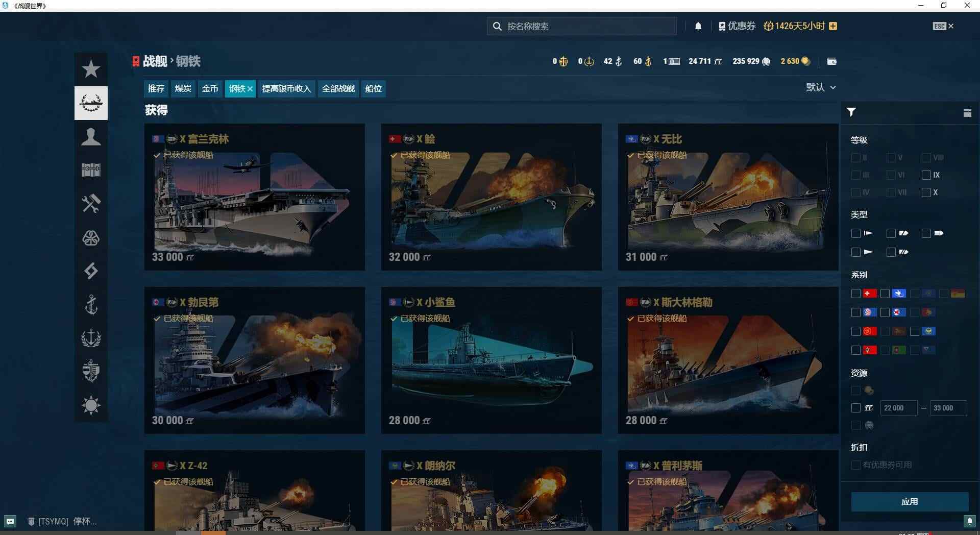Click the minimum price field showing 22 000
Image resolution: width=980 pixels, height=535 pixels.
[898, 408]
